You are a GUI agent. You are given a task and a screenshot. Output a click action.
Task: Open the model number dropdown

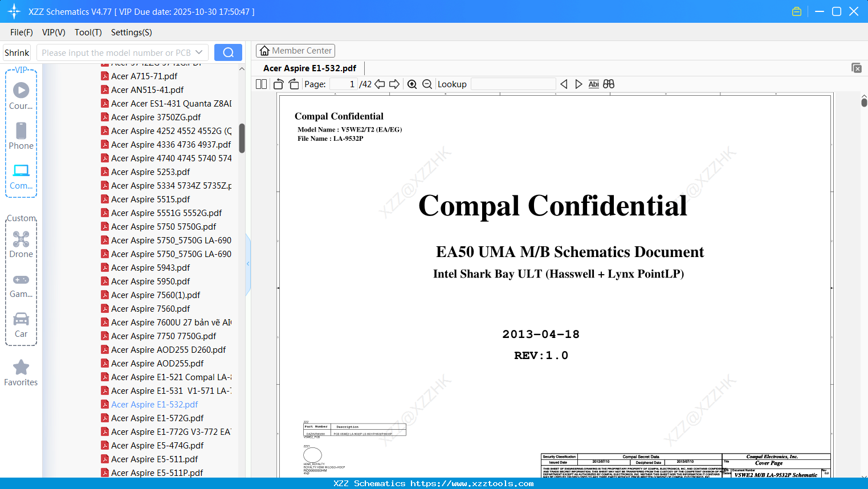(199, 52)
